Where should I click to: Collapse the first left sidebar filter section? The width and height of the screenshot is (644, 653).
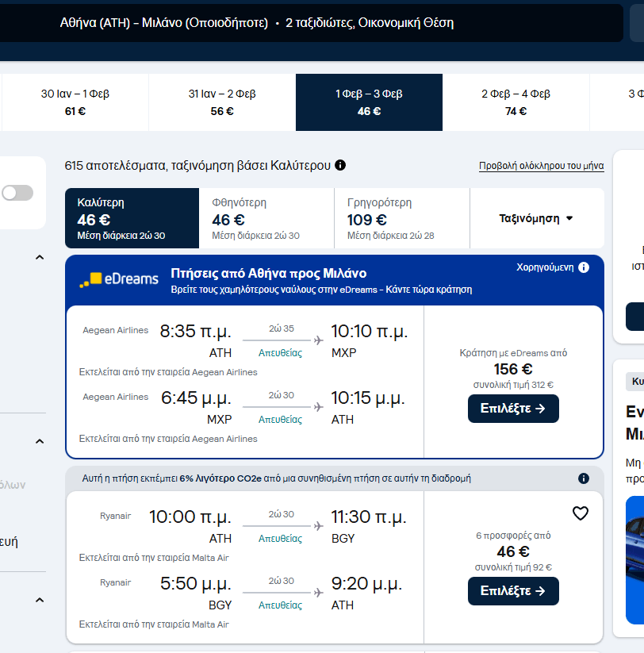point(39,257)
